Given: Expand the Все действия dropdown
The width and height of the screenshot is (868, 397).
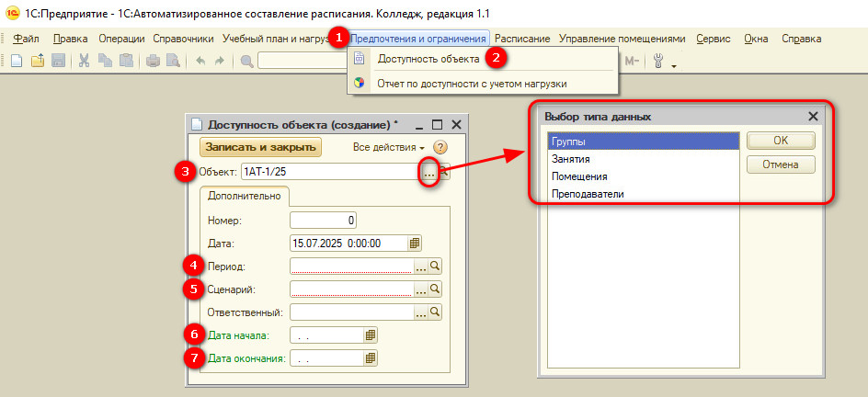Looking at the screenshot, I should 389,147.
